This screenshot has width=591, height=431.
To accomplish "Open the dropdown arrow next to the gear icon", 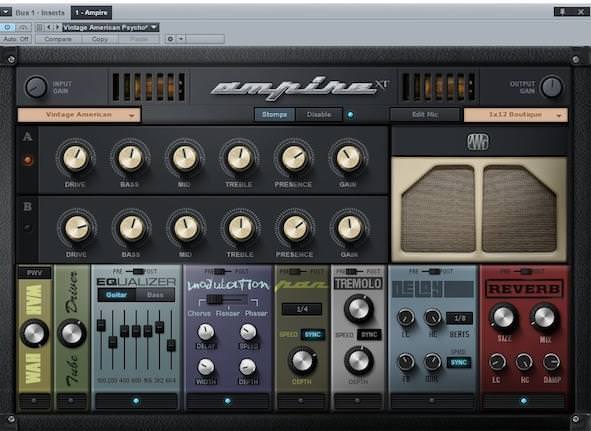I will 181,39.
